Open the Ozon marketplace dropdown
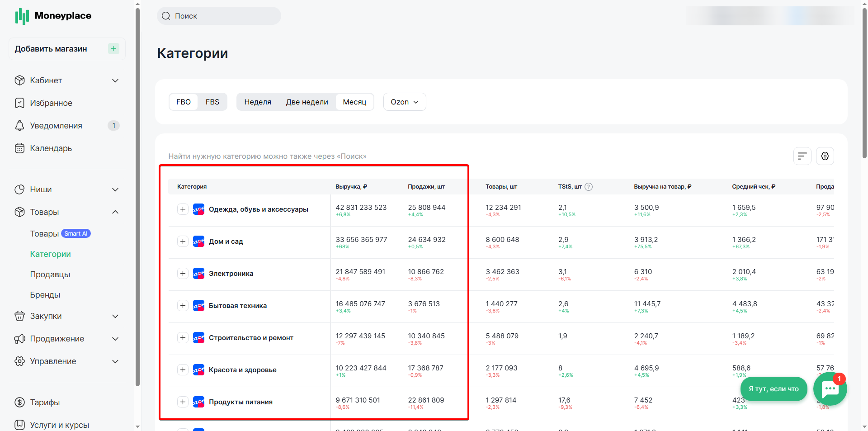This screenshot has height=431, width=868. [405, 102]
